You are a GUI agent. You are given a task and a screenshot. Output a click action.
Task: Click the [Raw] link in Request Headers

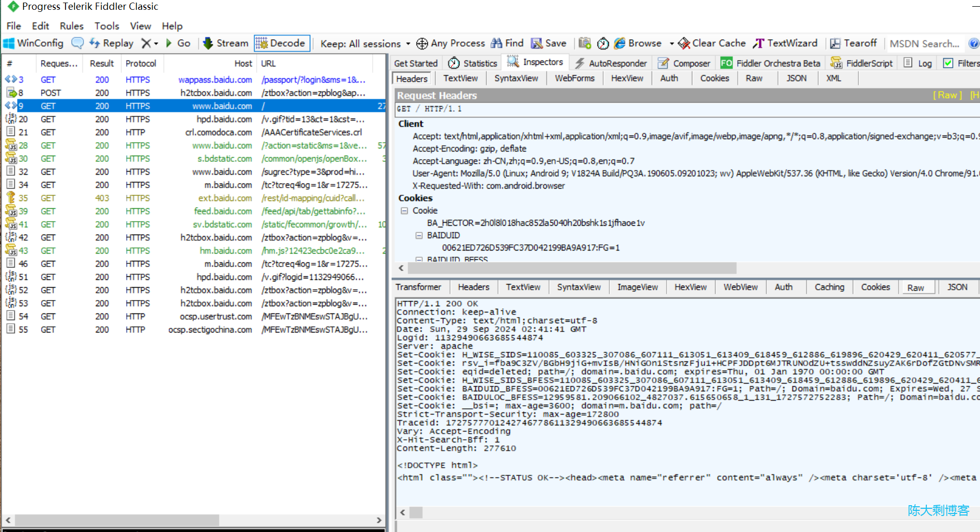[x=948, y=95]
